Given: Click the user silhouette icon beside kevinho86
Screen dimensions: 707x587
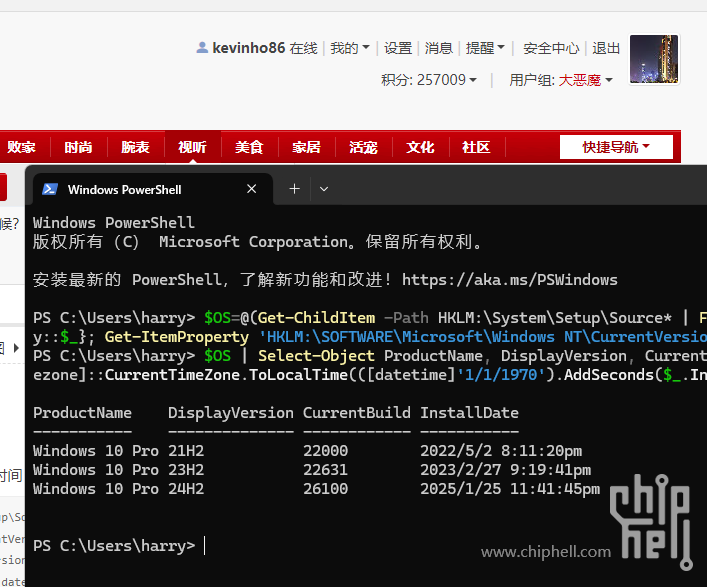Looking at the screenshot, I should [202, 47].
